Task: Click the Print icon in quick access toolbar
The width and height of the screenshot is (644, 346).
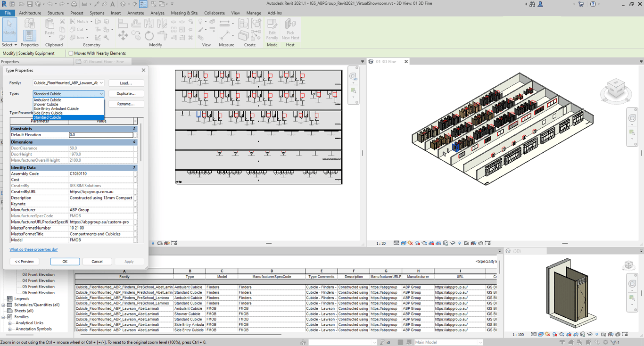Action: [74, 4]
